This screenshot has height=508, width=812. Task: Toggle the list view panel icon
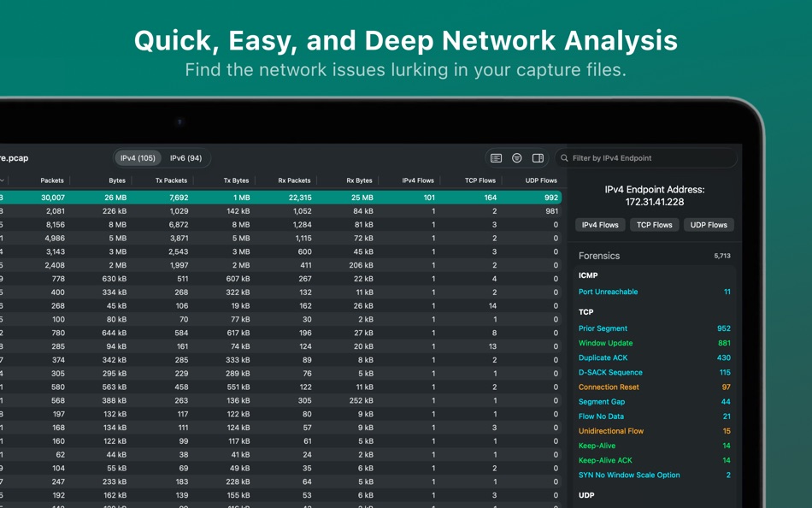click(496, 158)
